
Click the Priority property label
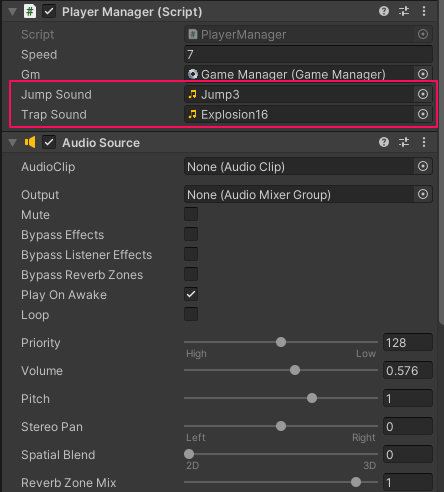(41, 343)
